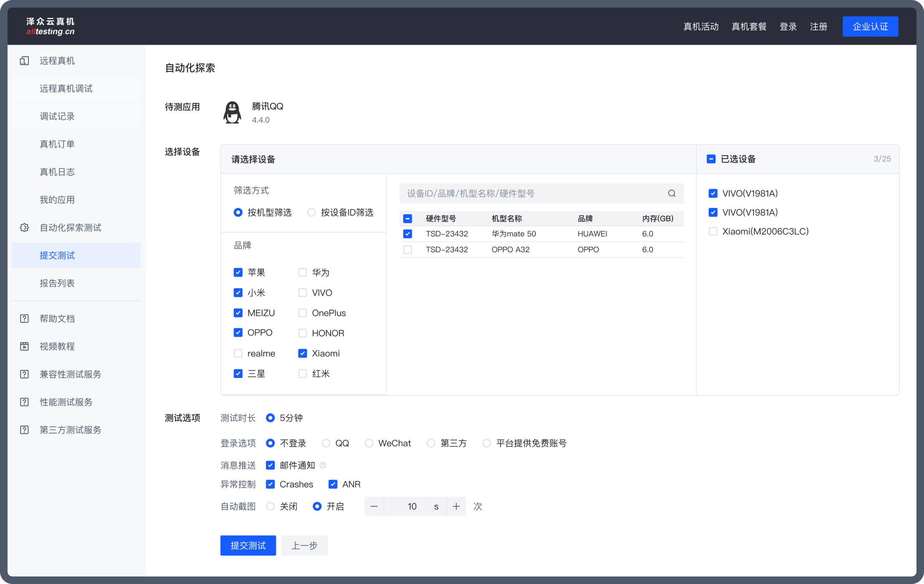Screen dimensions: 924x584
Task: Click the 性能测试服务 sidebar icon
Action: pos(24,402)
